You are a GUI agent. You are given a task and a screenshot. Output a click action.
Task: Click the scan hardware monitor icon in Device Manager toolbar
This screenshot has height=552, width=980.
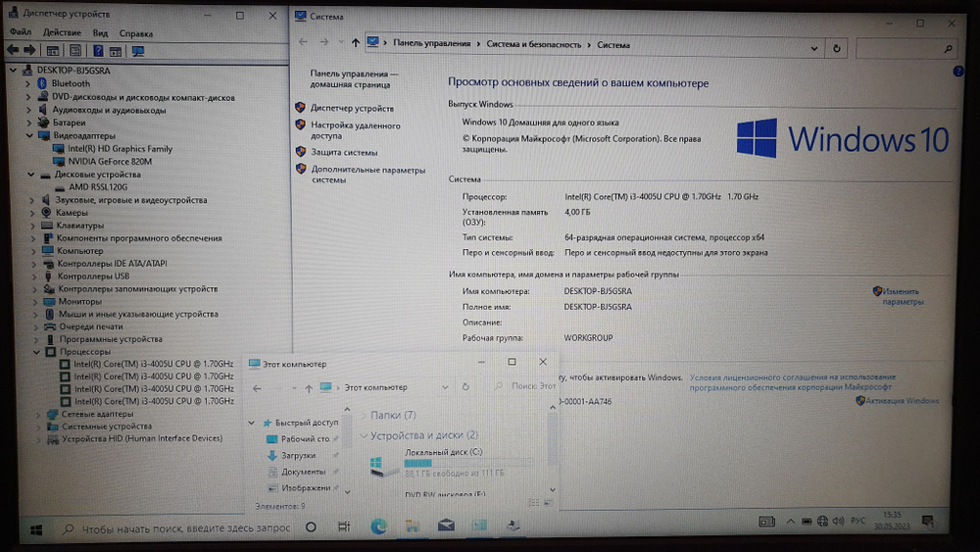[137, 51]
